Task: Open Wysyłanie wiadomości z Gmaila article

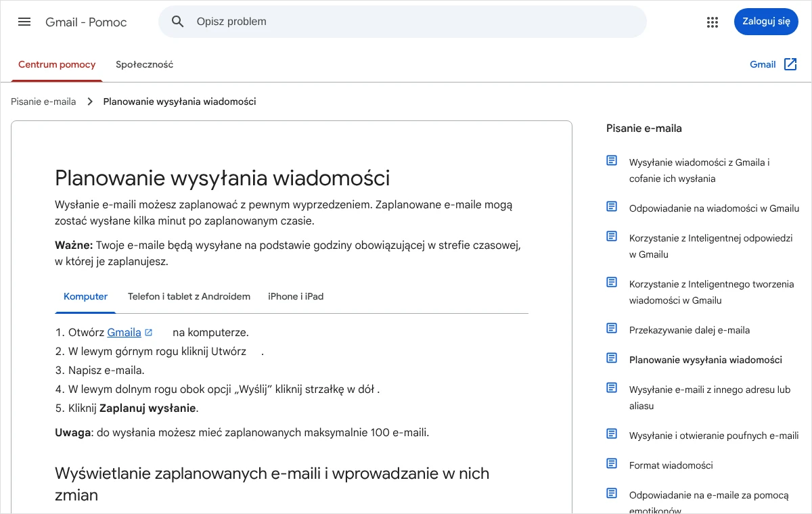Action: point(700,170)
